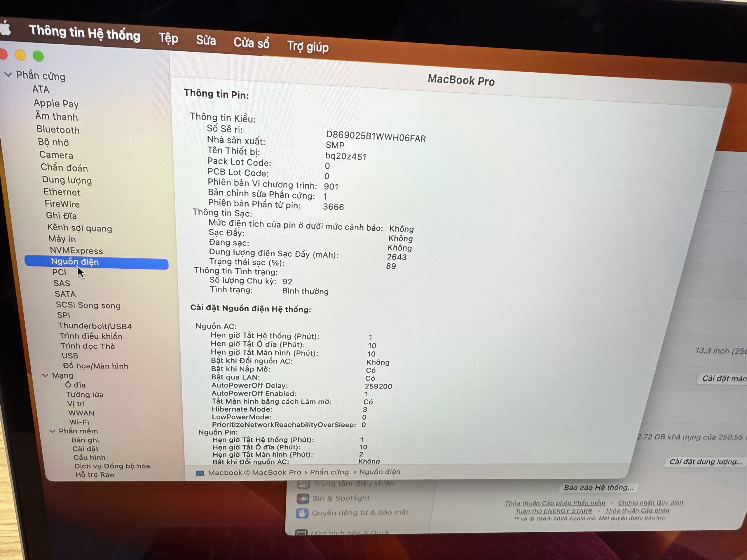Select Ethernet in the sidebar

pyautogui.click(x=62, y=192)
